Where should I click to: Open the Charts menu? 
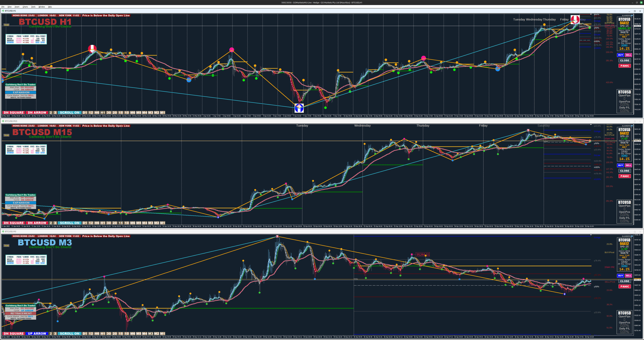coord(25,7)
